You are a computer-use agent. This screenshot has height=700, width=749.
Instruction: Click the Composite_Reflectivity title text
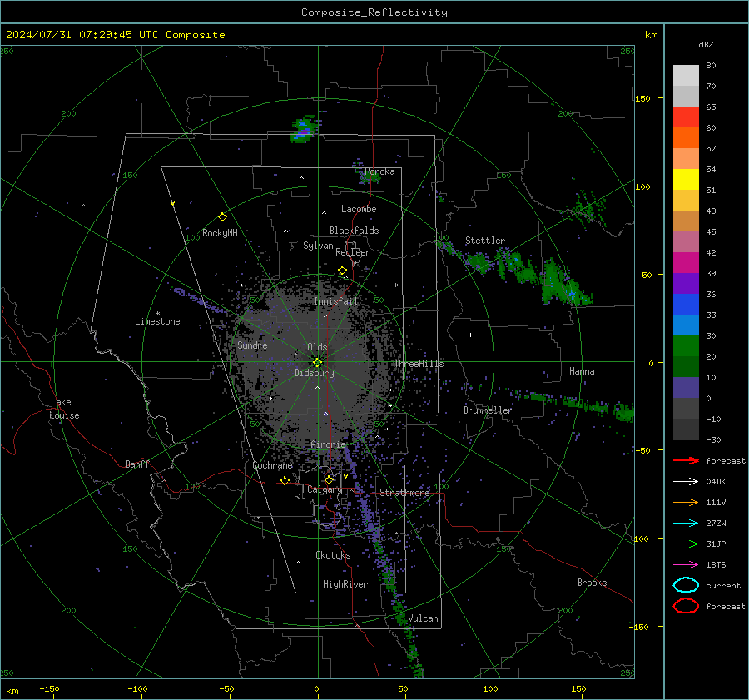374,12
